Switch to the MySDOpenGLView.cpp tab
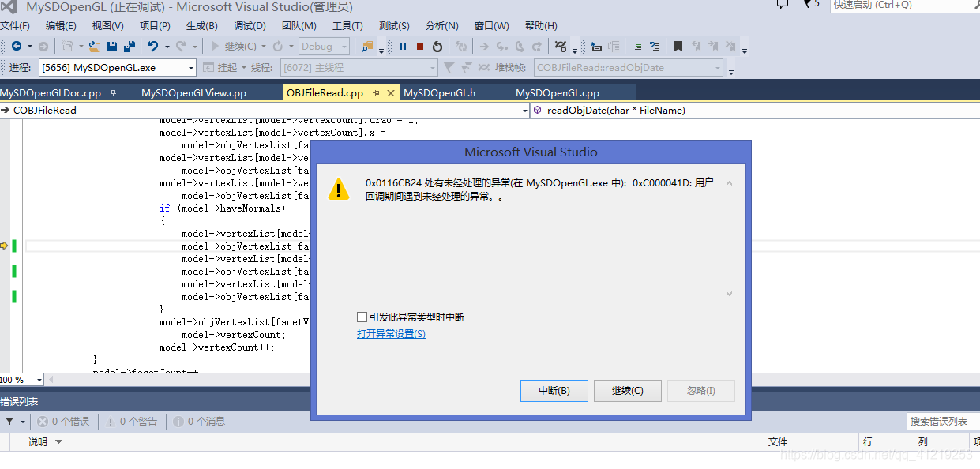The image size is (980, 469). 193,93
